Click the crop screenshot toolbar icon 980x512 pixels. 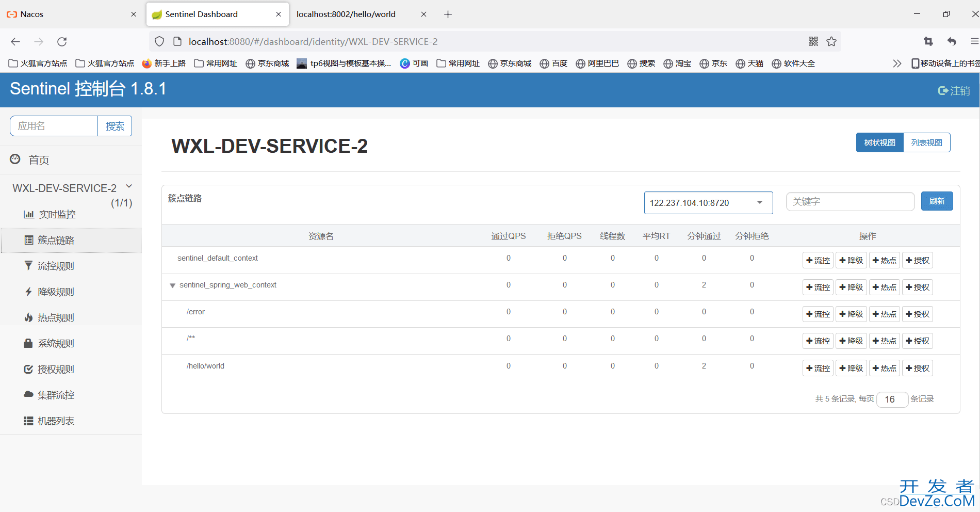[928, 42]
